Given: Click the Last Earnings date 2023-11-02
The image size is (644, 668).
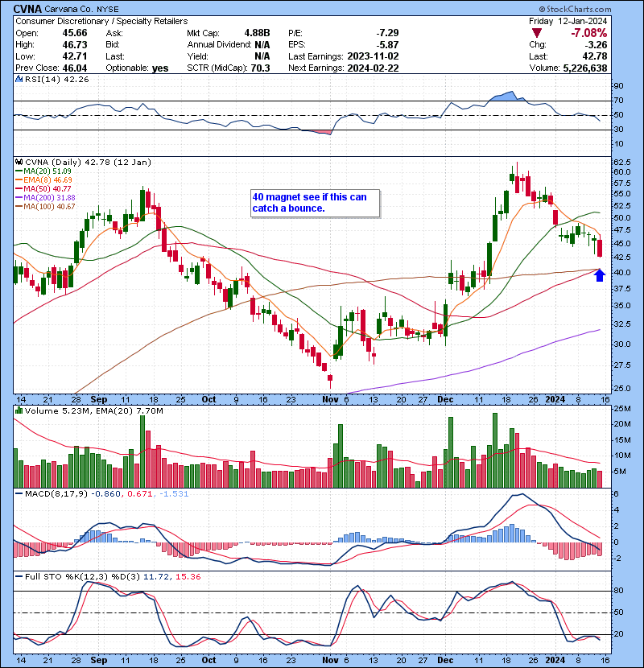Looking at the screenshot, I should pos(373,56).
